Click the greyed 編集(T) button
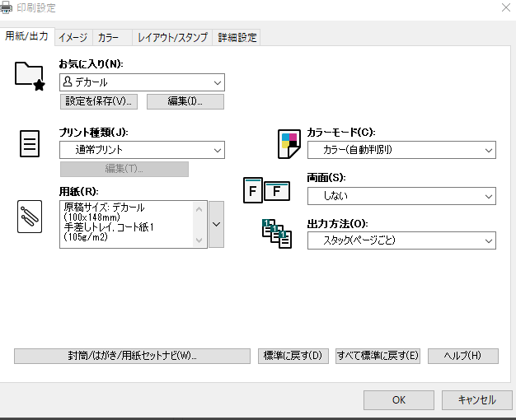The height and width of the screenshot is (420, 516). pyautogui.click(x=124, y=169)
